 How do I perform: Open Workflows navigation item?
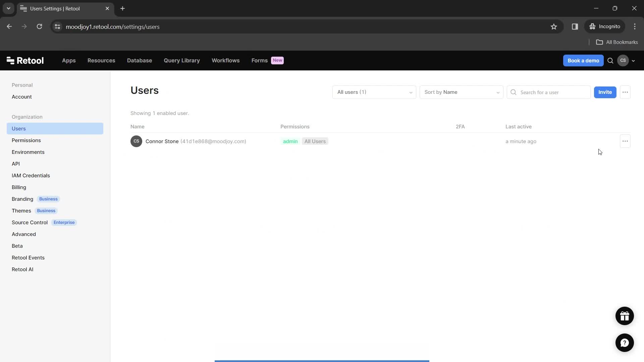(226, 60)
